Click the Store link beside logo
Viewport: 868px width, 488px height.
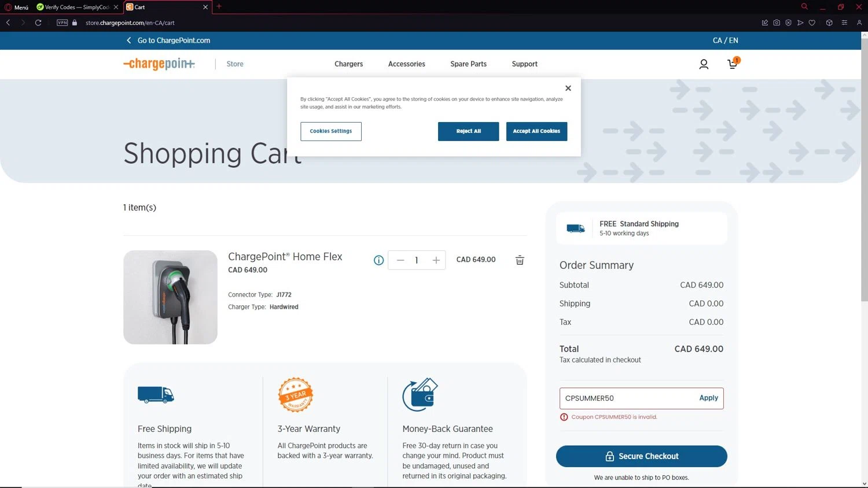(235, 64)
